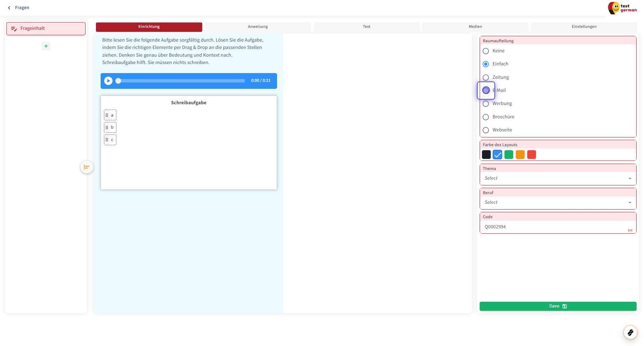Click the drag handle of item a
The height and width of the screenshot is (346, 644).
coord(107,115)
